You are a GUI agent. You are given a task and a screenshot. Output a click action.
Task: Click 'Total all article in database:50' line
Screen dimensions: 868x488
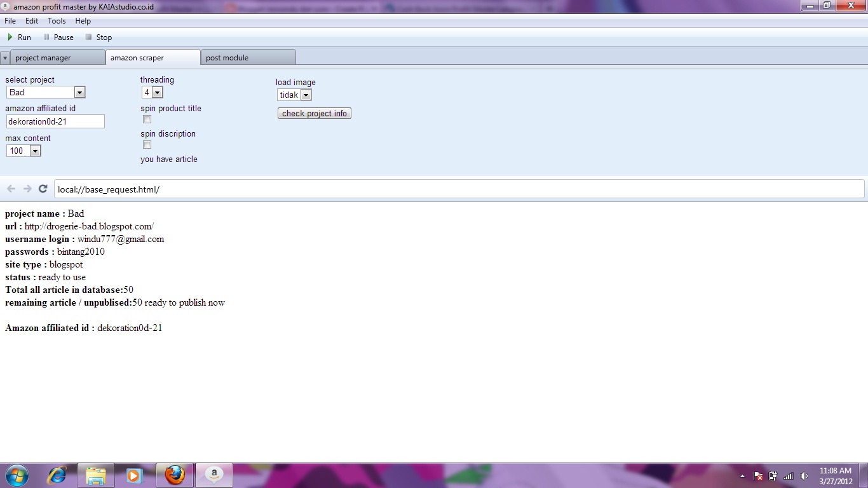69,290
